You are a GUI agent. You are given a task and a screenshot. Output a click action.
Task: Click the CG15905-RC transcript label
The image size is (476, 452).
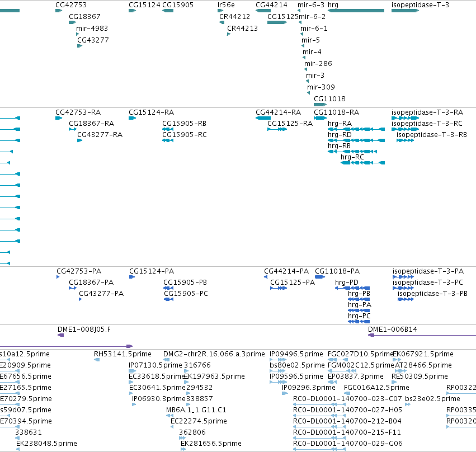coord(185,135)
